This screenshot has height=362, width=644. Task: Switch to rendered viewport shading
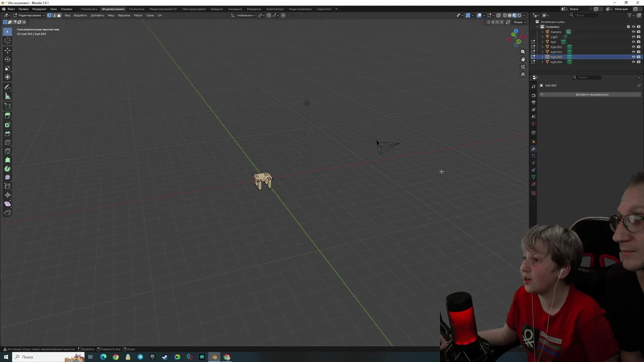[x=519, y=15]
